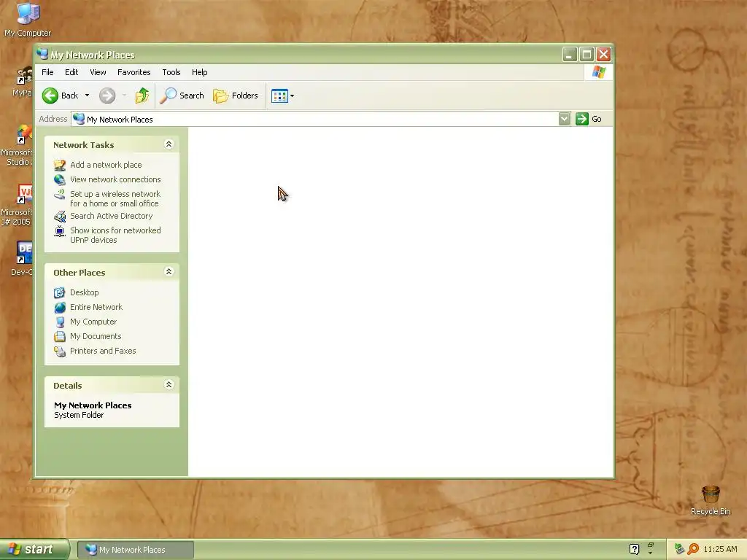Open the Edit menu
The image size is (747, 560).
click(71, 72)
